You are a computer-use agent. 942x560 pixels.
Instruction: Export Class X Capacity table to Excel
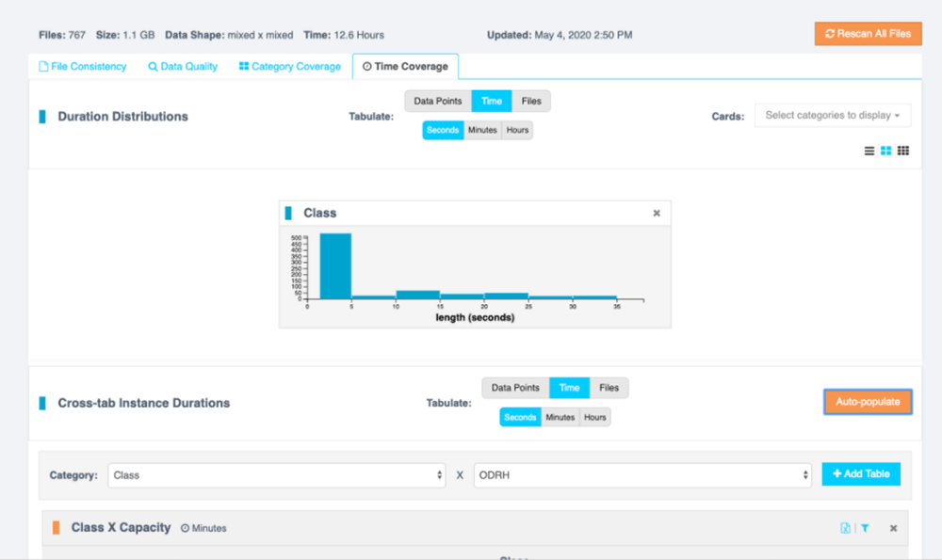pos(845,528)
